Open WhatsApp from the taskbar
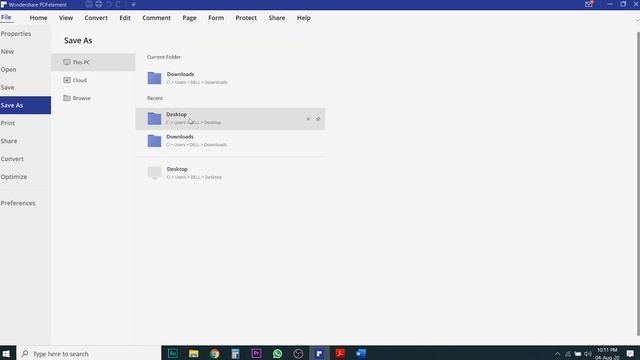The width and height of the screenshot is (640, 360). click(x=277, y=353)
